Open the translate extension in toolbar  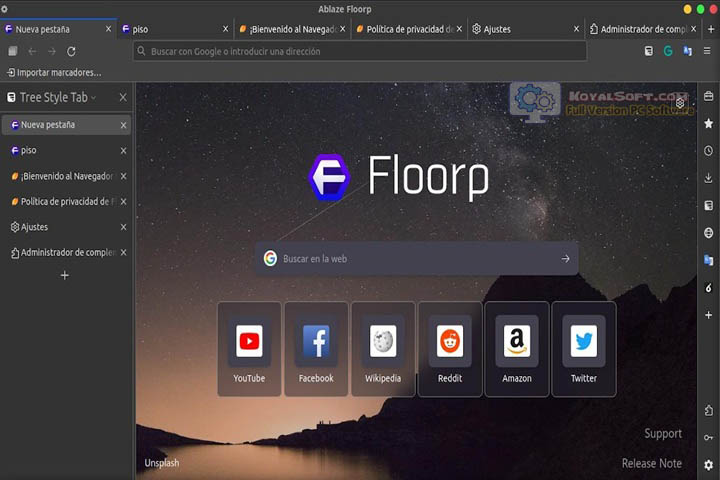[687, 51]
